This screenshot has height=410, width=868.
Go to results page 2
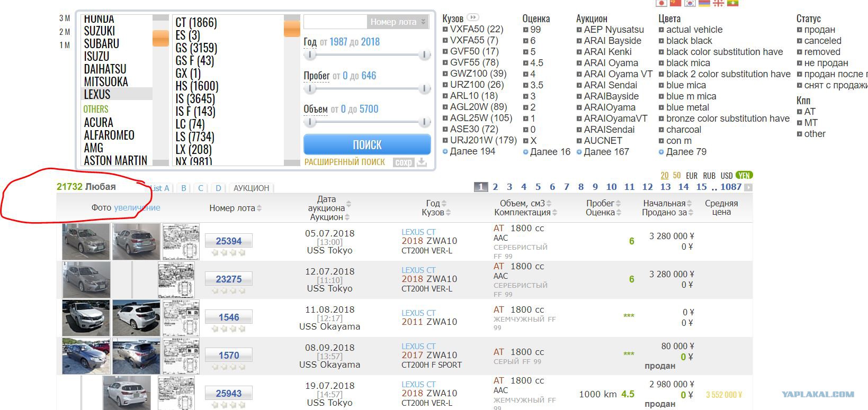coord(495,187)
